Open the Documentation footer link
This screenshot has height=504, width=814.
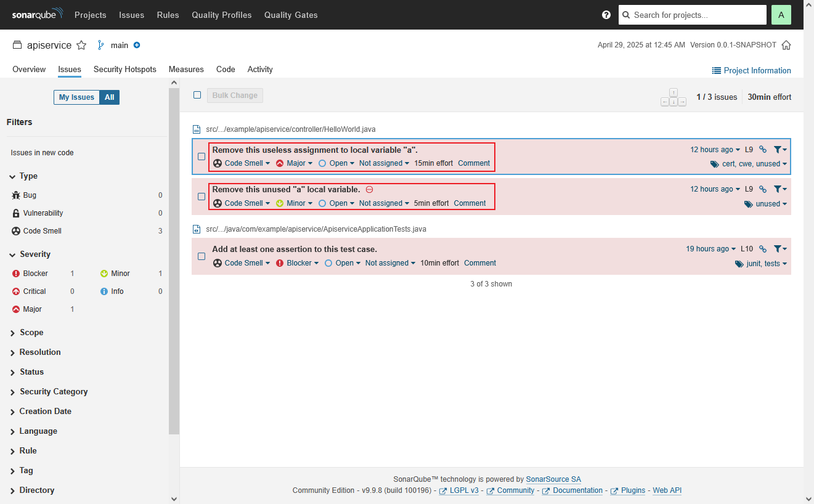[x=577, y=490]
